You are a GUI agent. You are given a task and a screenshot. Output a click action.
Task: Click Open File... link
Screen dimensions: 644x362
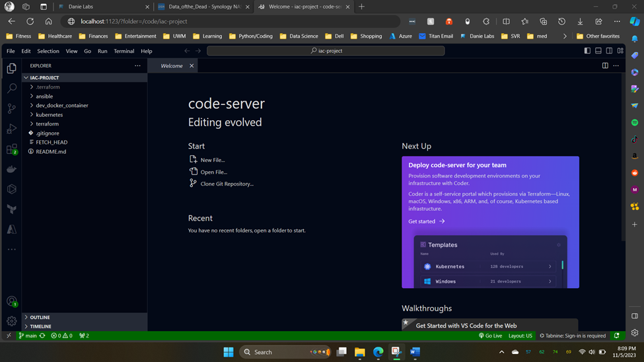(213, 172)
